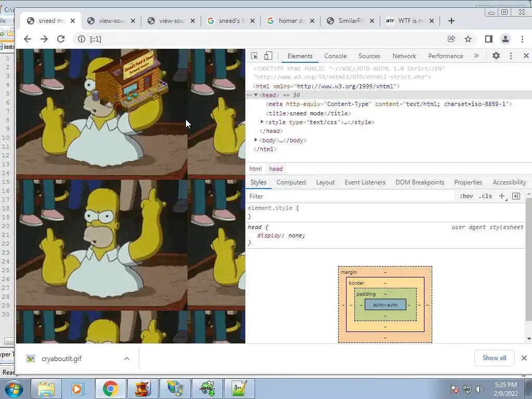
Task: Open the Event Listeners sub-tab
Action: click(x=365, y=182)
